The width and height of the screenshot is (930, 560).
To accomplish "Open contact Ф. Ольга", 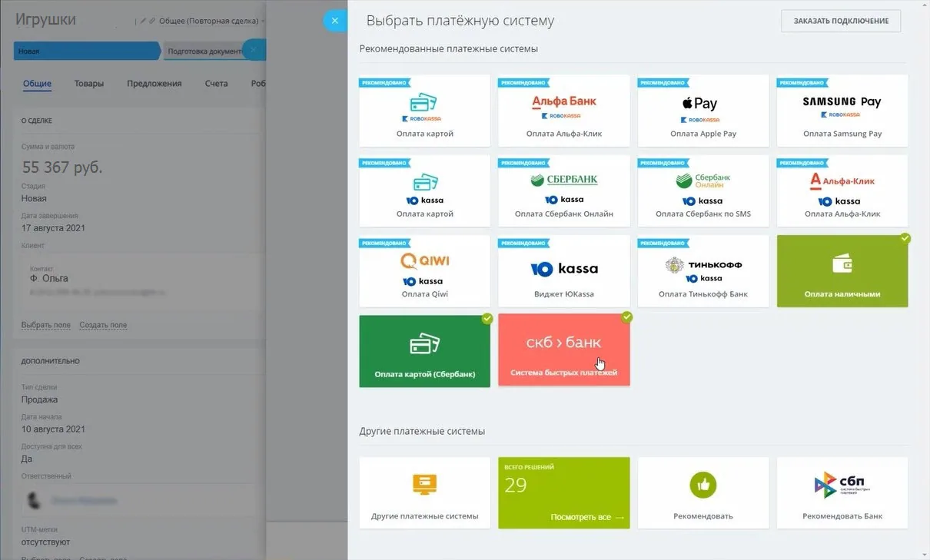I will [49, 278].
